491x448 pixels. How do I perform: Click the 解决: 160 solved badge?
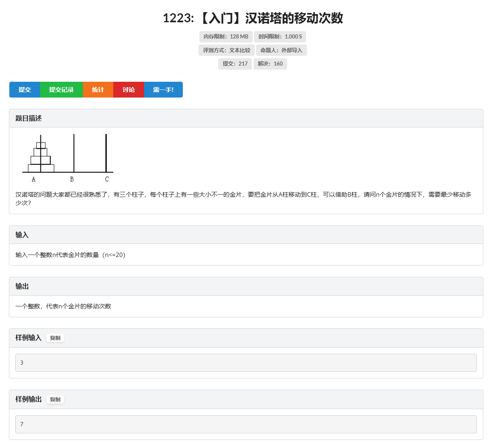270,64
